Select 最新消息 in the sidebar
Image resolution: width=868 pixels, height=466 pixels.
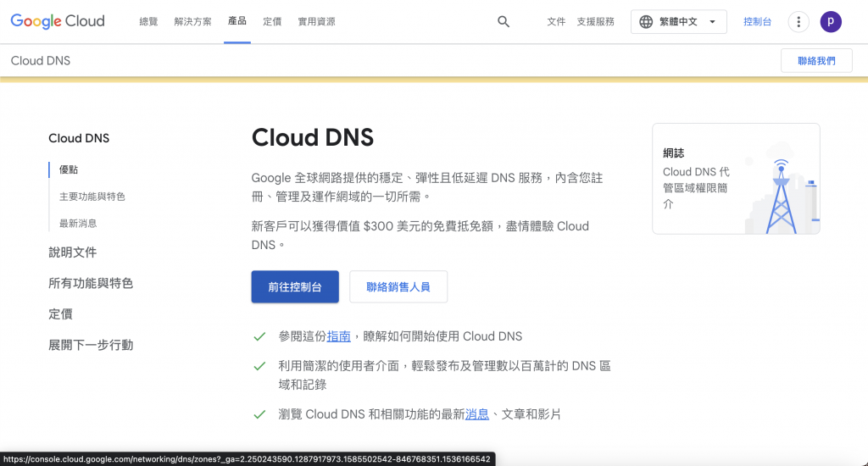tap(78, 224)
